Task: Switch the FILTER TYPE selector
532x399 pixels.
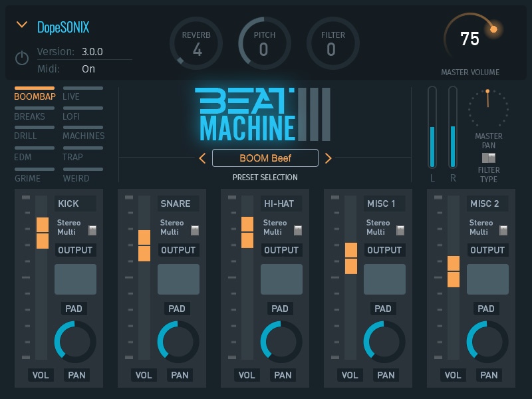Action: [x=489, y=157]
